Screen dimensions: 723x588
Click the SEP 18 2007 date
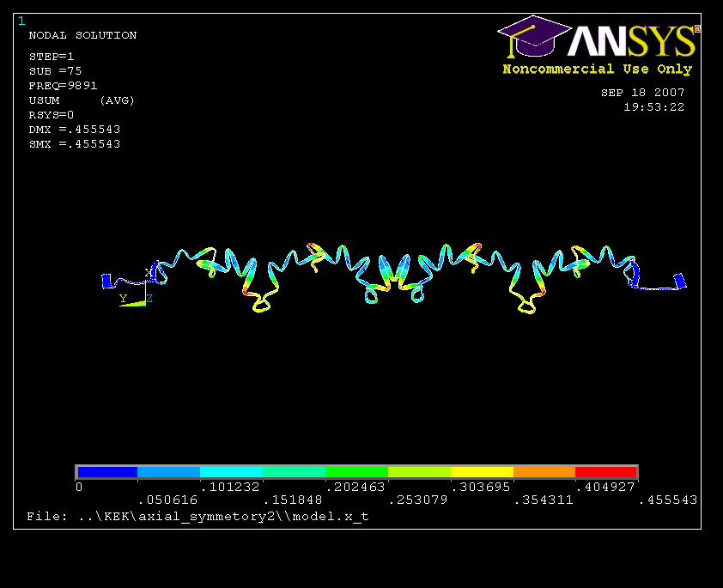[x=643, y=93]
